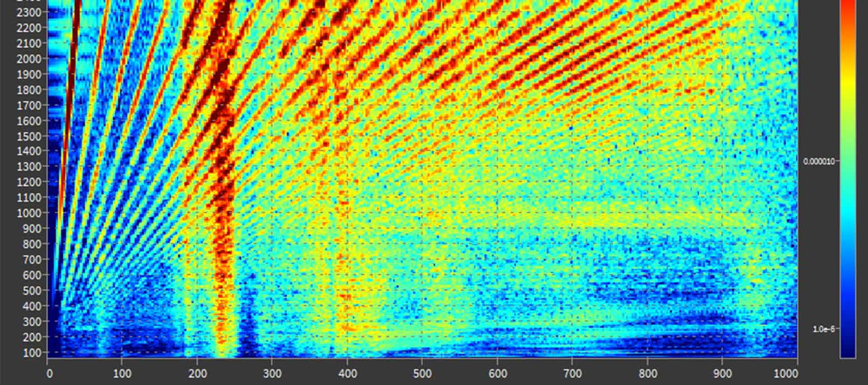This screenshot has width=868, height=385.
Task: Select the 1000 label on horizontal axis
Action: [796, 374]
